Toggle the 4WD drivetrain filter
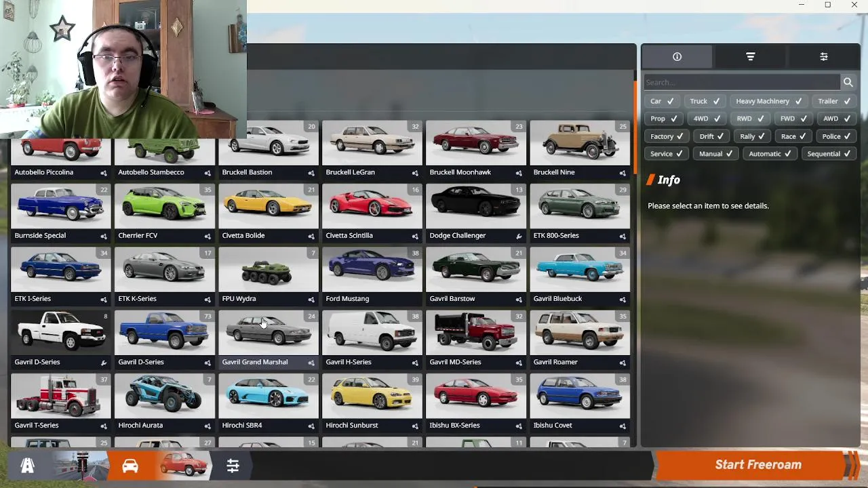868x488 pixels. tap(707, 119)
